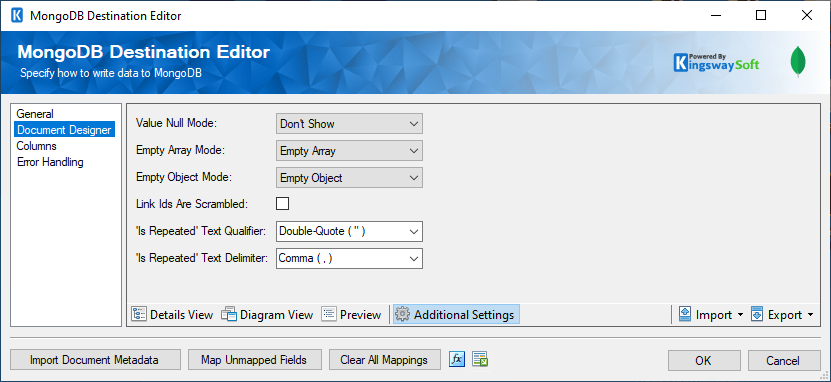
Task: Click 'Value Null Mode:' label
Action: pyautogui.click(x=177, y=123)
